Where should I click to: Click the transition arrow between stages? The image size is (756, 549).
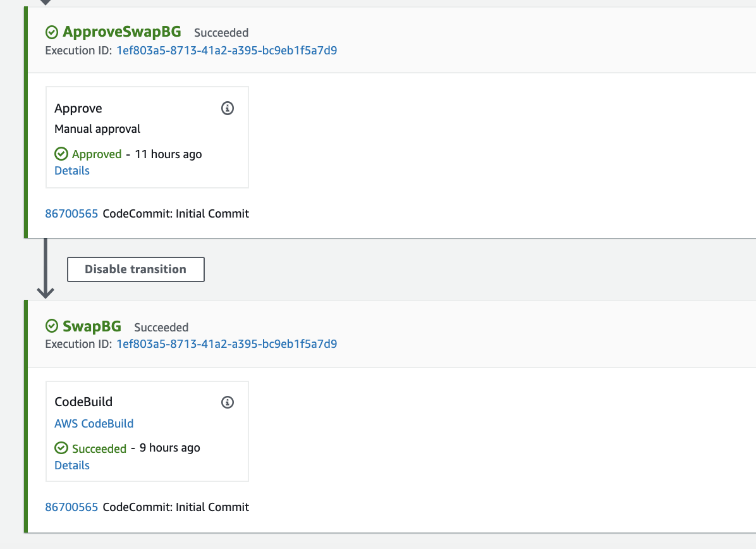(x=46, y=268)
